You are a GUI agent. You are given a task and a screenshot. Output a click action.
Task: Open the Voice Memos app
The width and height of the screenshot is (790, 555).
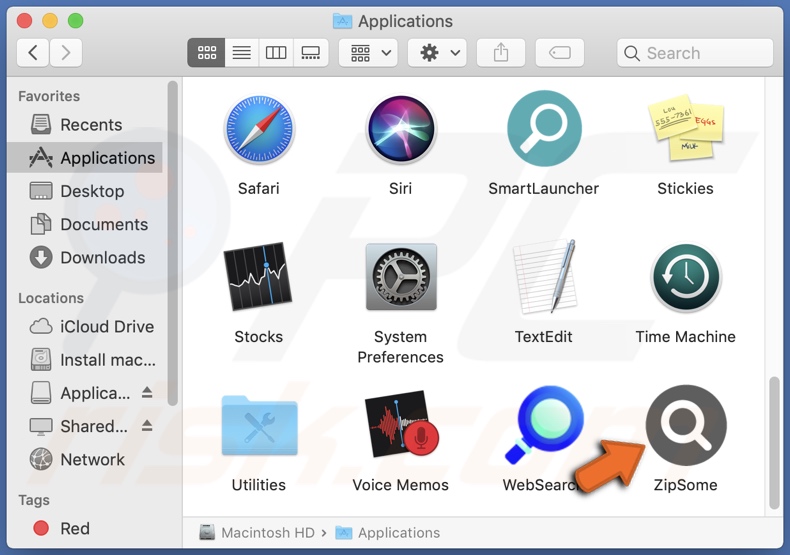[x=400, y=426]
